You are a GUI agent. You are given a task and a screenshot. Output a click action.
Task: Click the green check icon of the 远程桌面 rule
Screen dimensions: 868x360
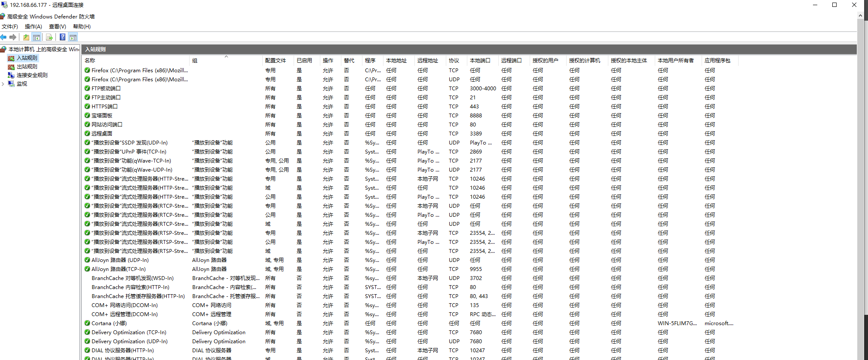87,134
